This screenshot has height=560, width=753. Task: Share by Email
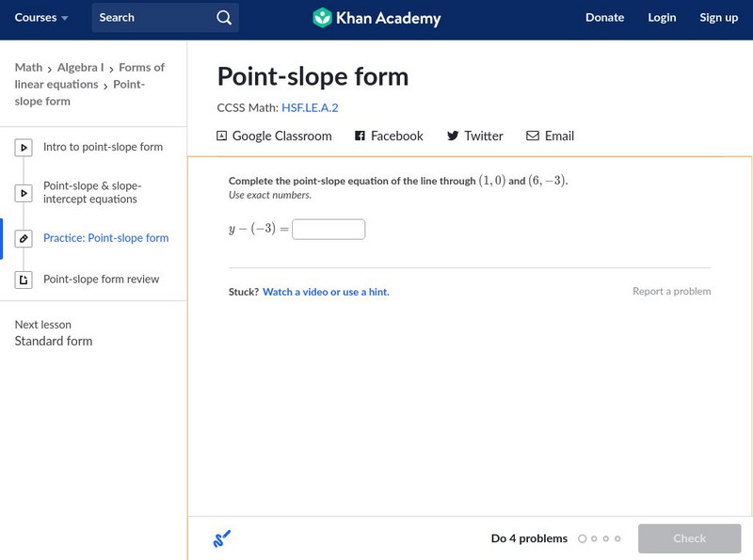[550, 136]
